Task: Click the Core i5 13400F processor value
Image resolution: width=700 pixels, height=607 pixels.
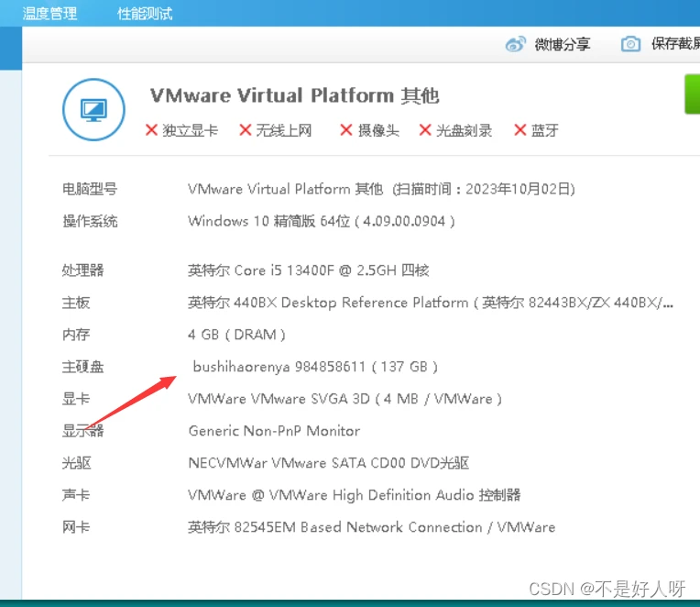Action: coord(309,270)
